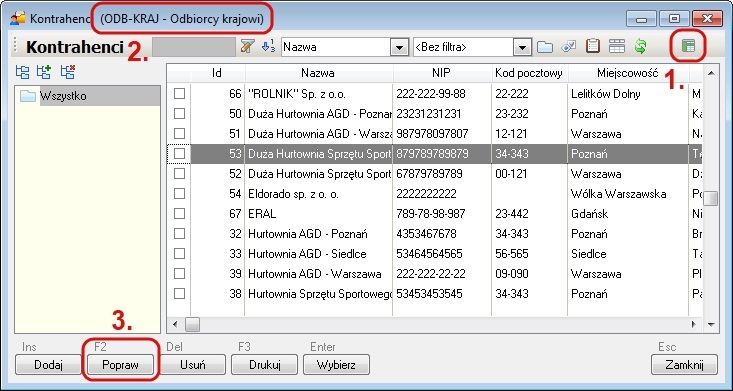Select the postal code cell 09-090

click(529, 274)
